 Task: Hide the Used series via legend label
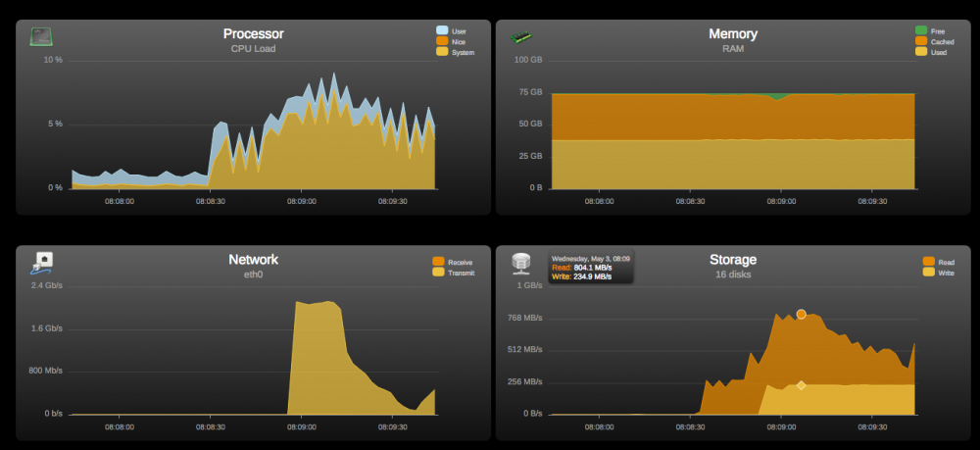(939, 53)
